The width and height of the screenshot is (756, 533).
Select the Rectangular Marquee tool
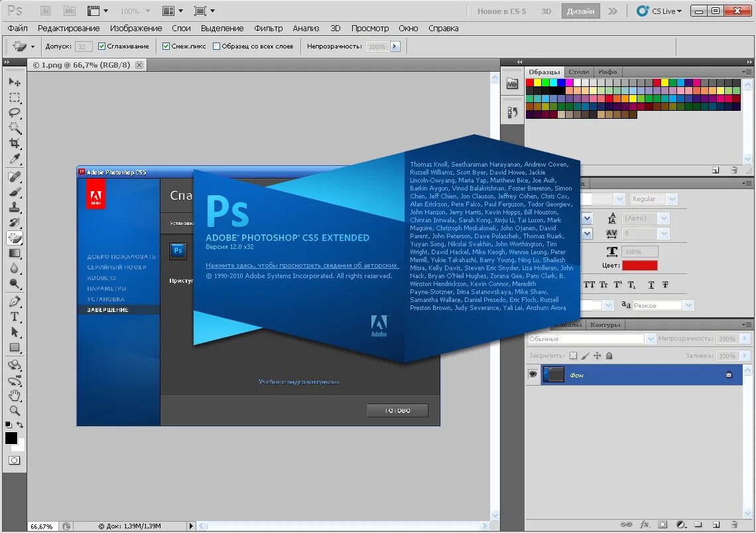(x=15, y=98)
